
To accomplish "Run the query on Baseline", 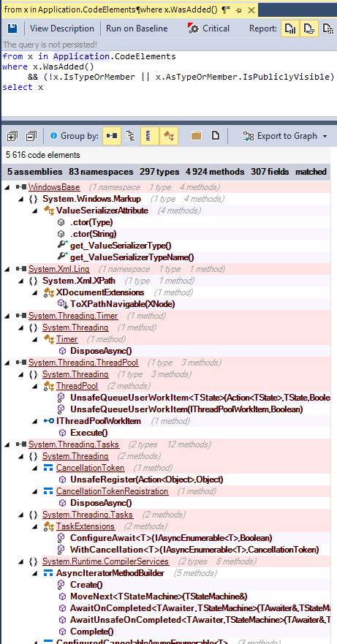I will pyautogui.click(x=137, y=29).
